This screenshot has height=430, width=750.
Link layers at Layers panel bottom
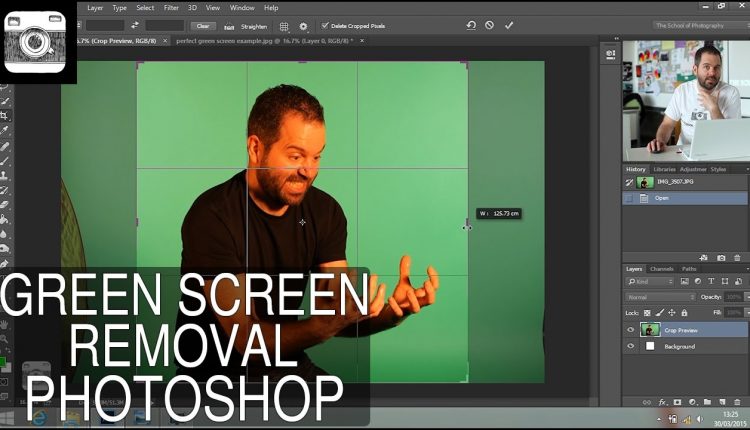[647, 402]
